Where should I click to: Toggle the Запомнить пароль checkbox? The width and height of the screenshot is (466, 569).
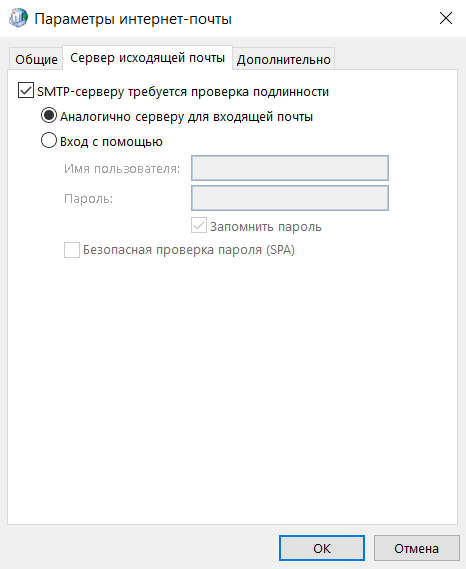[x=199, y=226]
